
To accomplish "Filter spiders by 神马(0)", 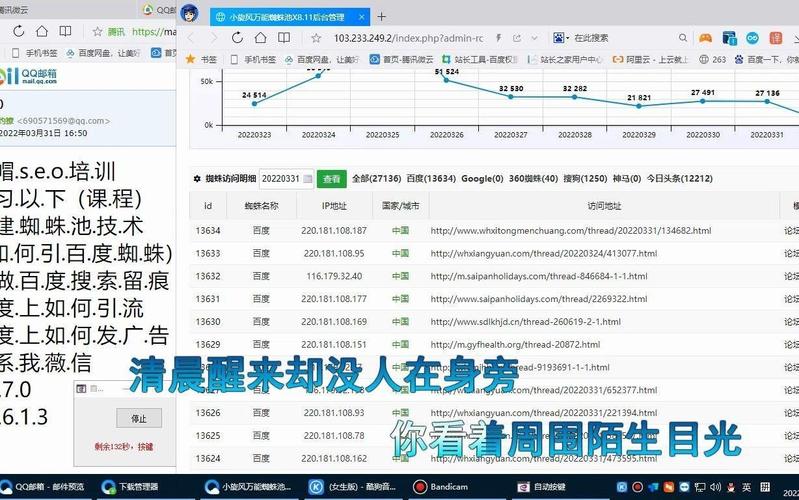I will [x=627, y=178].
